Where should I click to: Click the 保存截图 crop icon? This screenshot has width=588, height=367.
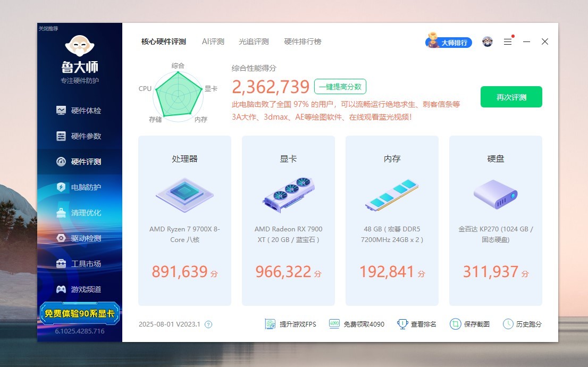pyautogui.click(x=455, y=324)
